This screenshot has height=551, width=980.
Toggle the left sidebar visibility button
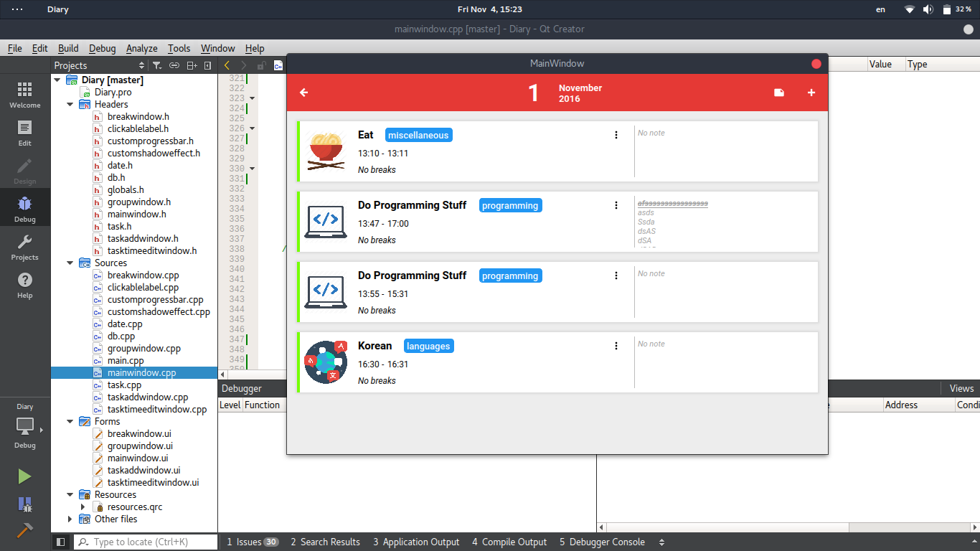pos(61,542)
